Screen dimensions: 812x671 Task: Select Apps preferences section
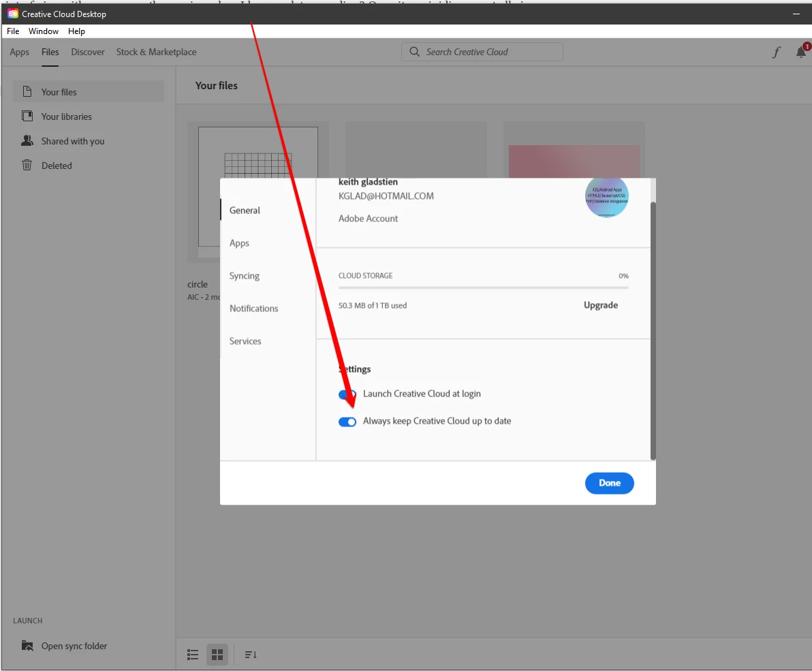click(x=239, y=243)
